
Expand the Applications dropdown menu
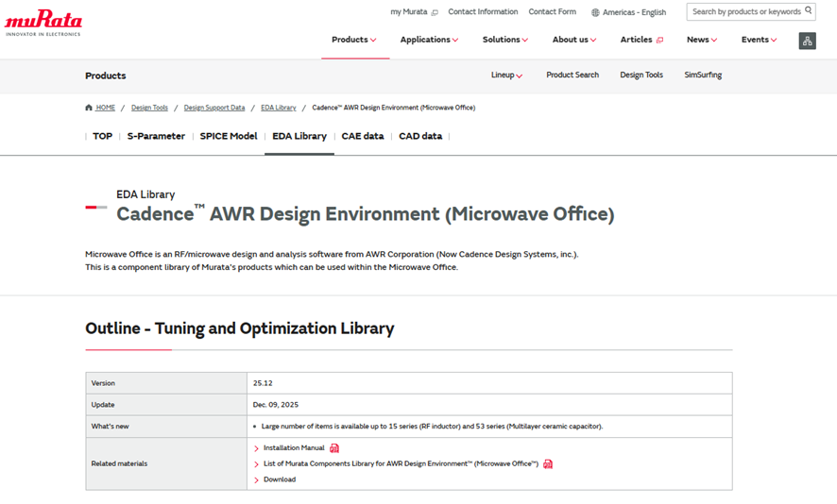coord(429,40)
